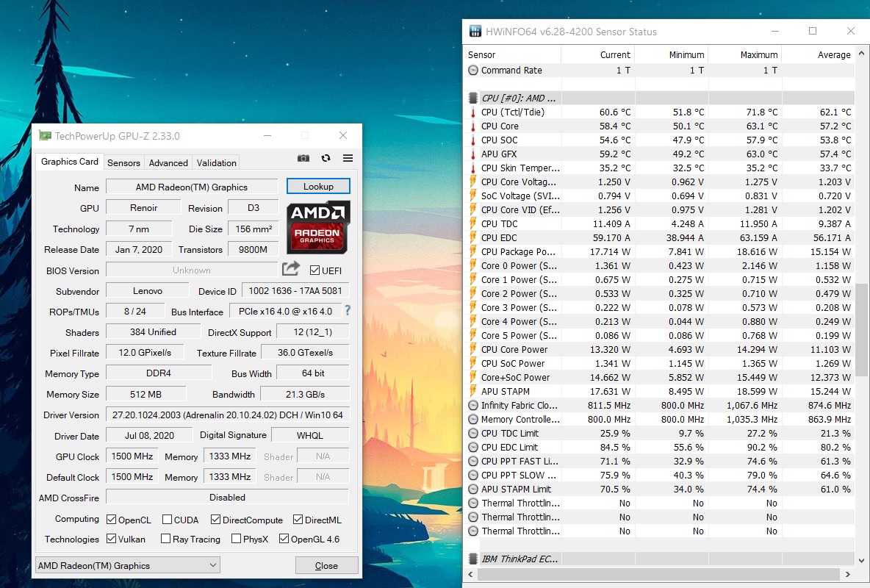Viewport: 870px width, 588px height.
Task: Click the Average column header
Action: pyautogui.click(x=819, y=54)
